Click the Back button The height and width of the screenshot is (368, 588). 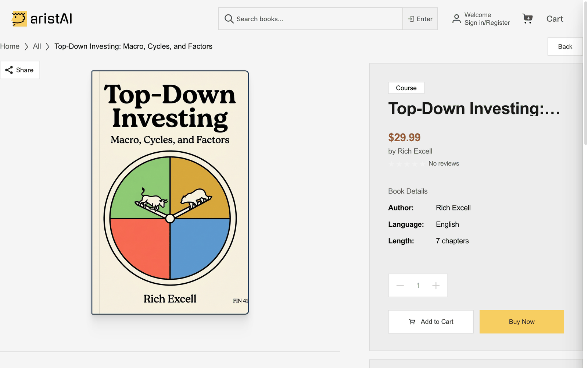coord(565,46)
